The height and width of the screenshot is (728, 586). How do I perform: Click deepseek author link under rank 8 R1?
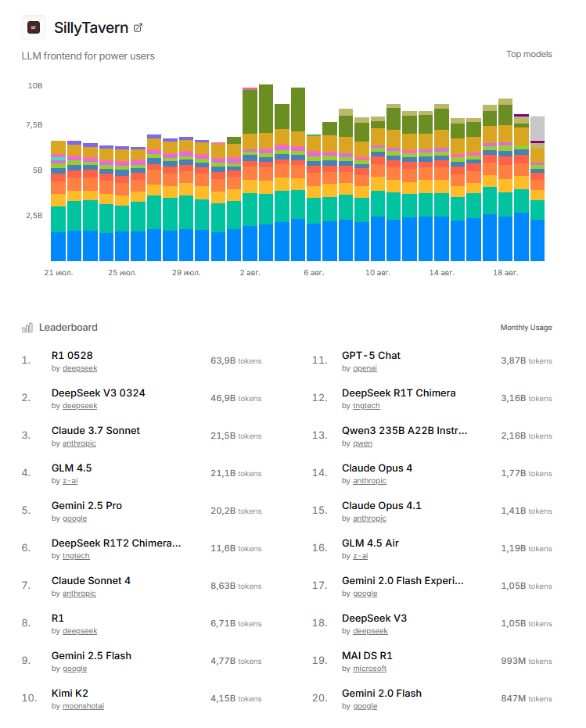[x=80, y=631]
